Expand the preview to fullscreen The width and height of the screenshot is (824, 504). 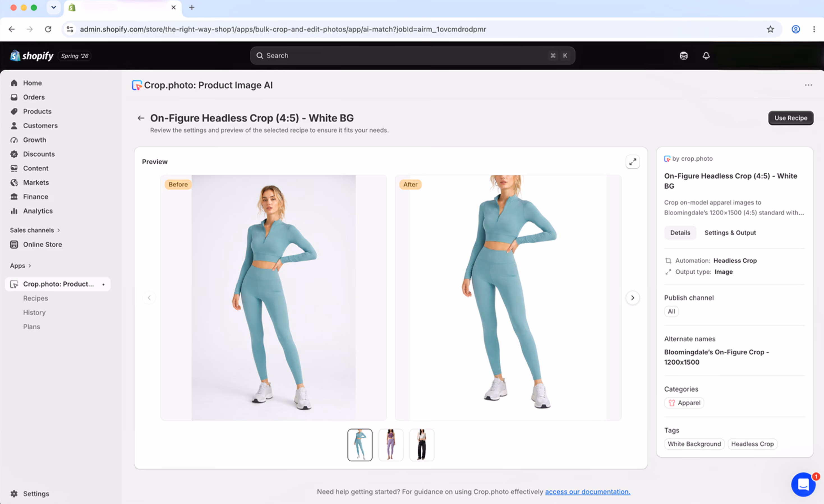(x=632, y=162)
